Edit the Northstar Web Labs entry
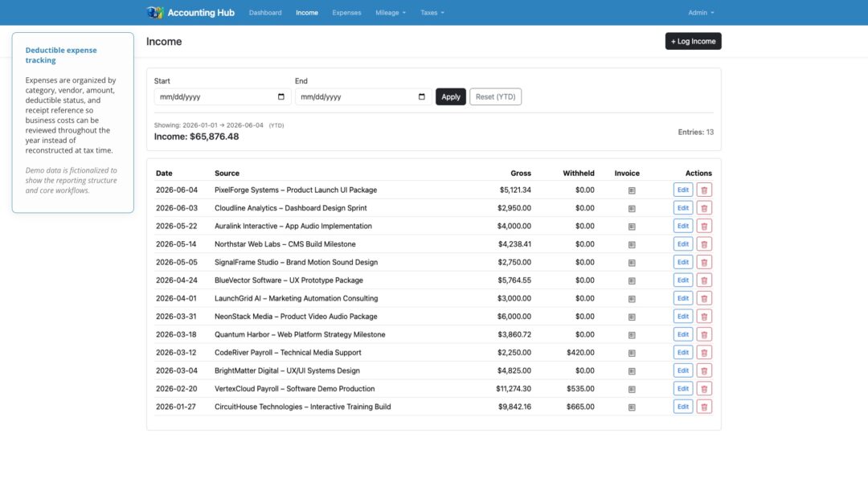The width and height of the screenshot is (868, 499). (x=683, y=244)
